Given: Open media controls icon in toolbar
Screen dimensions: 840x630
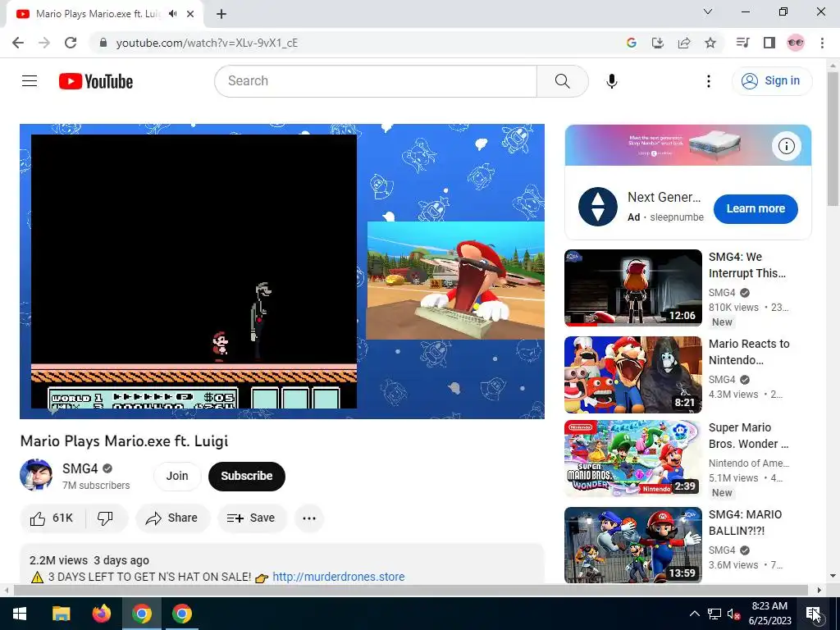Looking at the screenshot, I should click(743, 43).
